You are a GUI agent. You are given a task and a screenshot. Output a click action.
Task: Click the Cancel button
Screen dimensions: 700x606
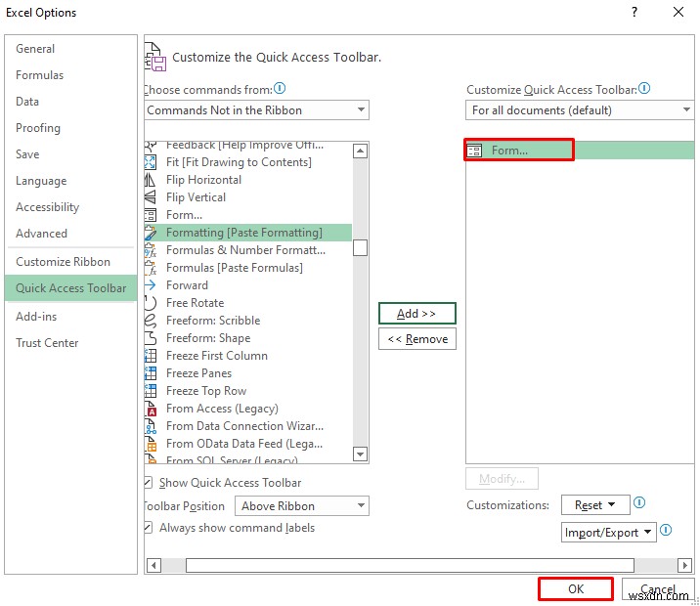[658, 589]
